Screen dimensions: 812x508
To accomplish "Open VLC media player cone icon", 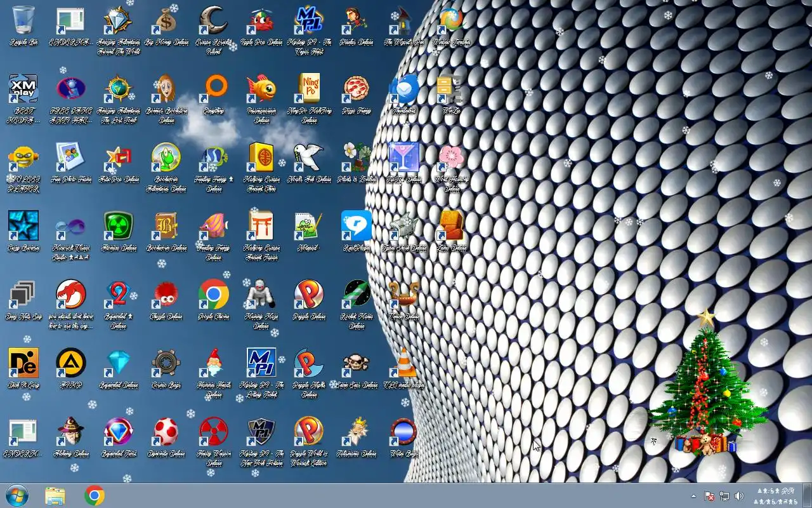I will pos(404,363).
